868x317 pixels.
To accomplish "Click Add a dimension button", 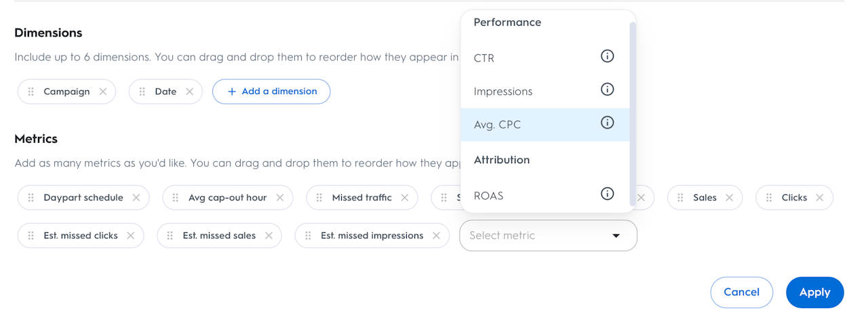I will click(271, 91).
